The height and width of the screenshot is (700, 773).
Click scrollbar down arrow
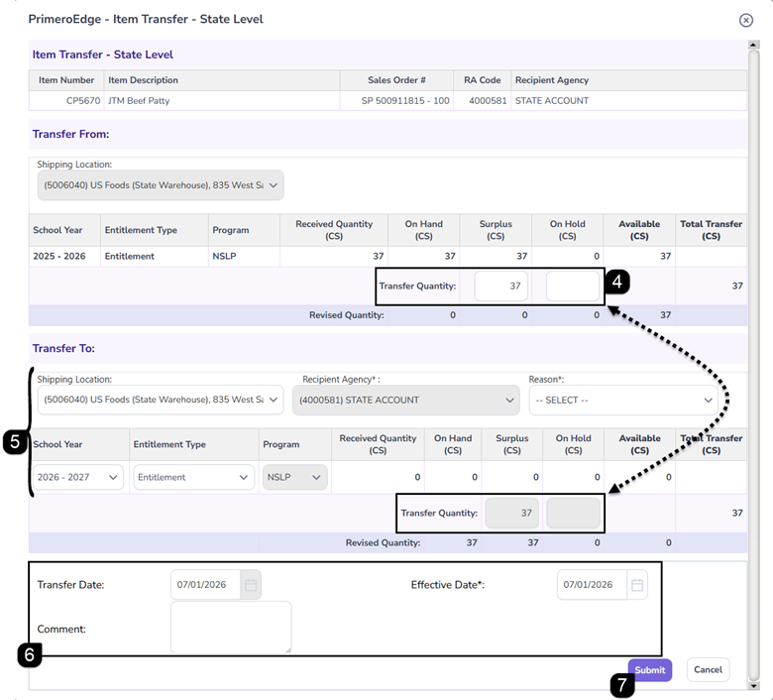point(753,686)
